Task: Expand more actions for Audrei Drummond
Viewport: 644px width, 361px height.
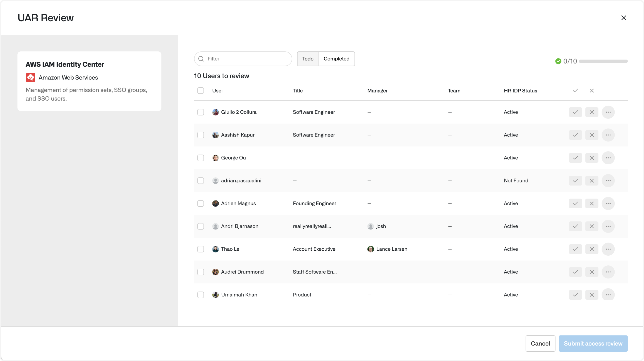Action: [x=608, y=272]
